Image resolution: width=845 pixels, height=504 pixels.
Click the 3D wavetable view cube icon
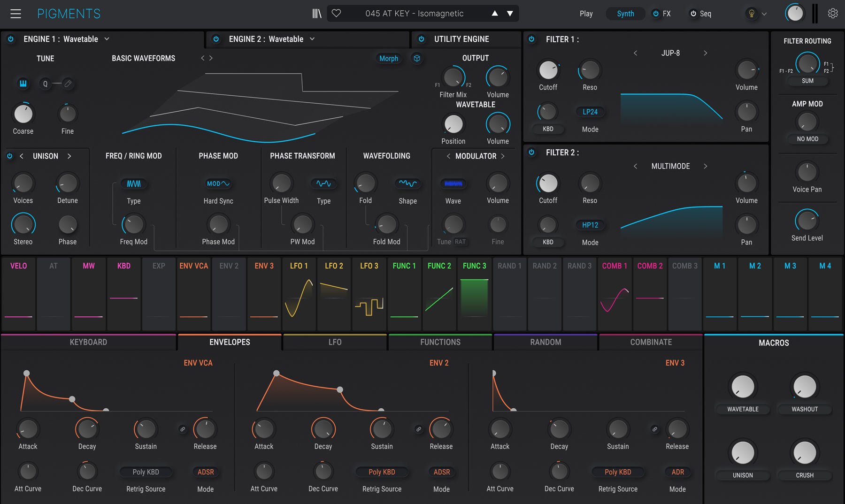(x=417, y=58)
